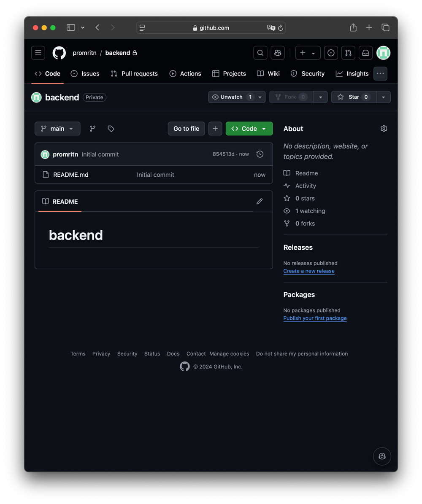Open the main branch selector
422x504 pixels.
point(57,129)
